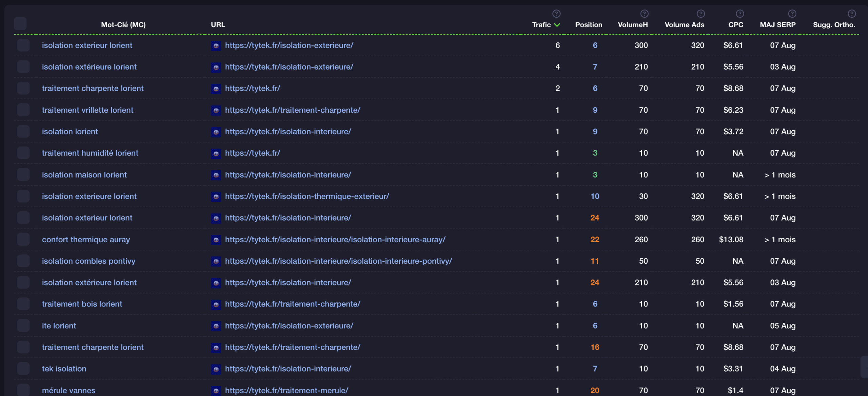
Task: Toggle the Trafic descending sort arrow
Action: (x=557, y=25)
